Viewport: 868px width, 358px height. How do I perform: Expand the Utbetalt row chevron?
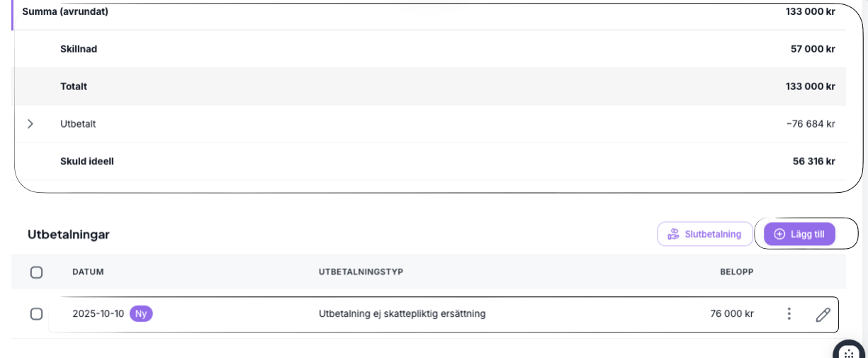point(30,124)
